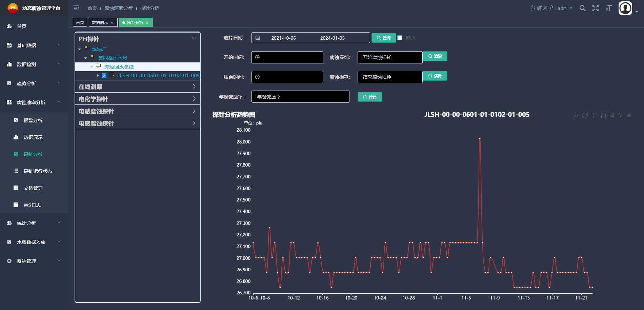644x310 pixels.
Task: Switch the chart to bar type
Action: click(x=630, y=115)
